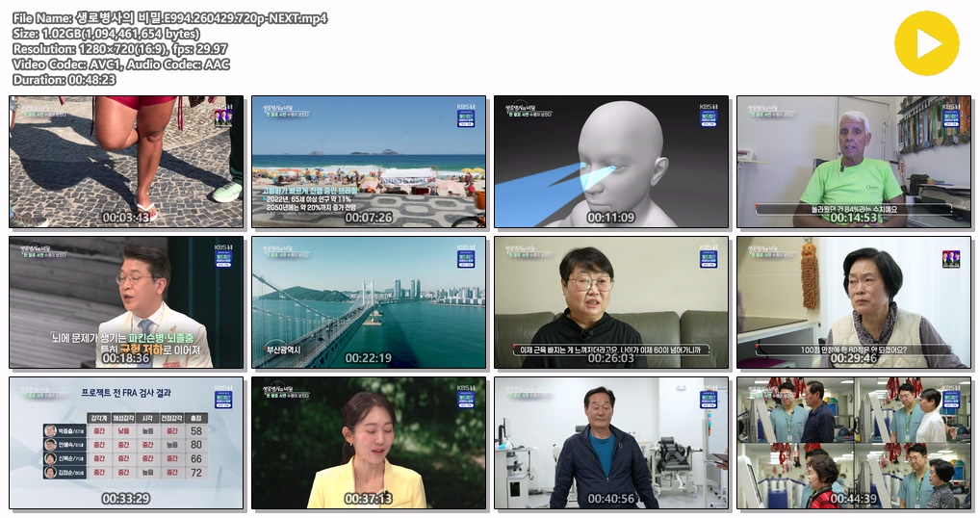Click the File Name text line
The width and height of the screenshot is (980, 518).
(169, 18)
